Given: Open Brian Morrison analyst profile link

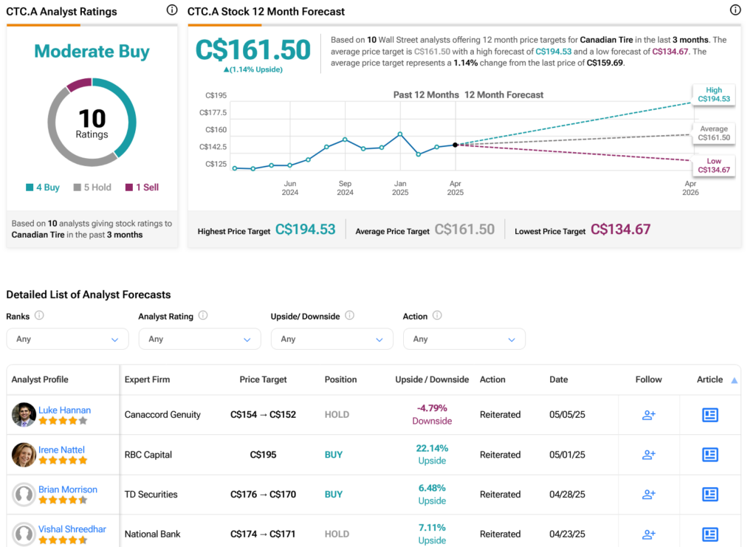Looking at the screenshot, I should (68, 489).
